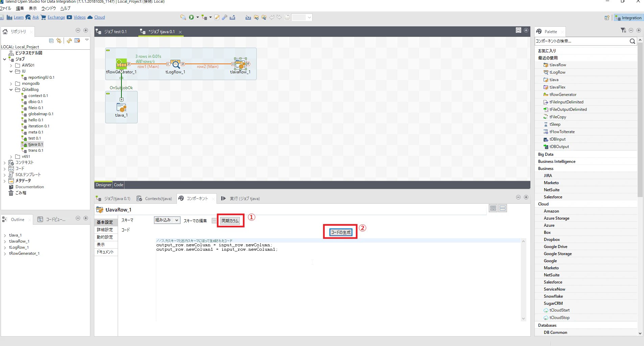Image resolution: width=644 pixels, height=346 pixels.
Task: Collapse the QiitaBlog folder in repository
Action: pyautogui.click(x=11, y=90)
